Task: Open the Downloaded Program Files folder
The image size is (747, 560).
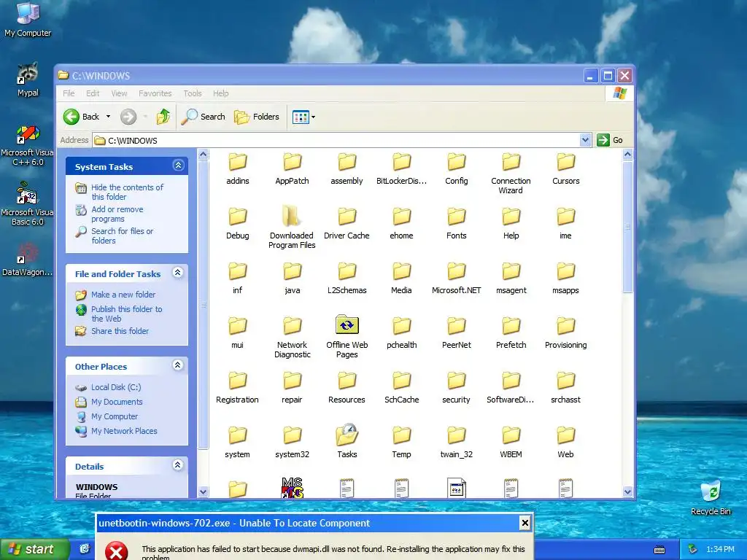Action: pyautogui.click(x=292, y=227)
